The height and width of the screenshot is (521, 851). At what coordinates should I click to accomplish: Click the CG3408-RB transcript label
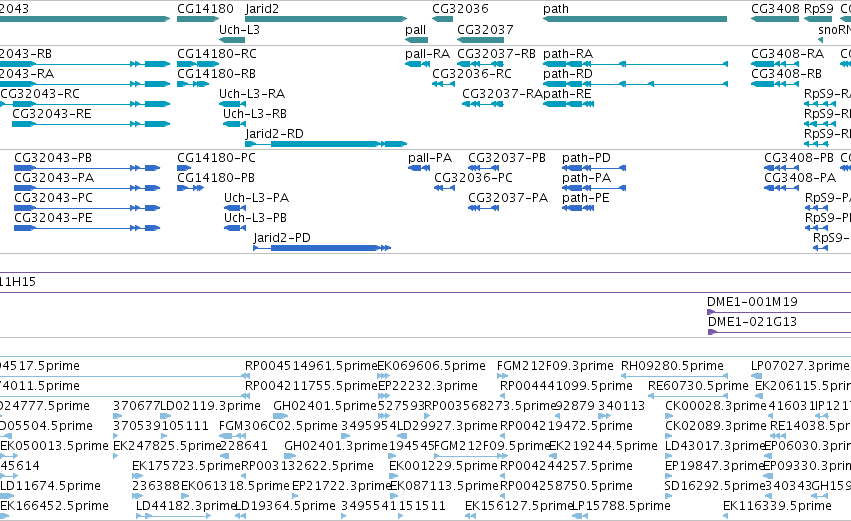pyautogui.click(x=786, y=74)
